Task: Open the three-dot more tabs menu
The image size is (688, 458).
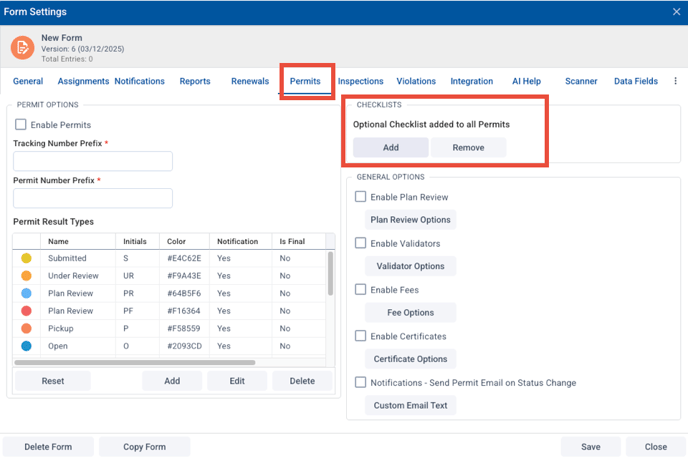Action: click(675, 81)
